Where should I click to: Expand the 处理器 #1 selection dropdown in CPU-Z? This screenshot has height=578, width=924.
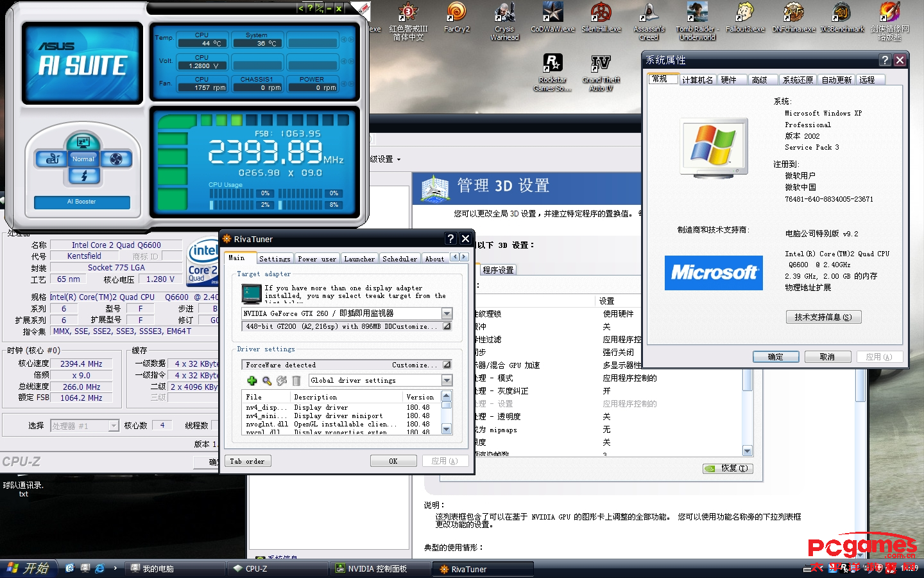[x=114, y=425]
